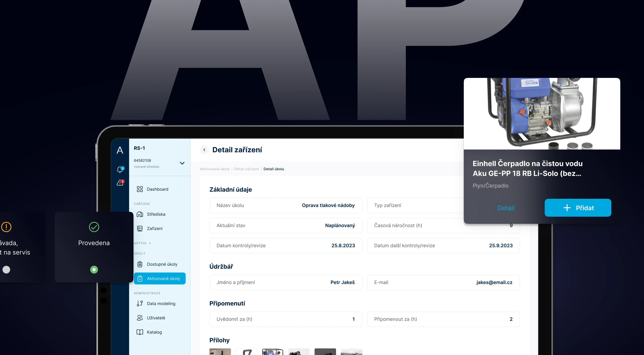Click the RS-1 heading in sidebar
The image size is (644, 355).
(x=139, y=148)
